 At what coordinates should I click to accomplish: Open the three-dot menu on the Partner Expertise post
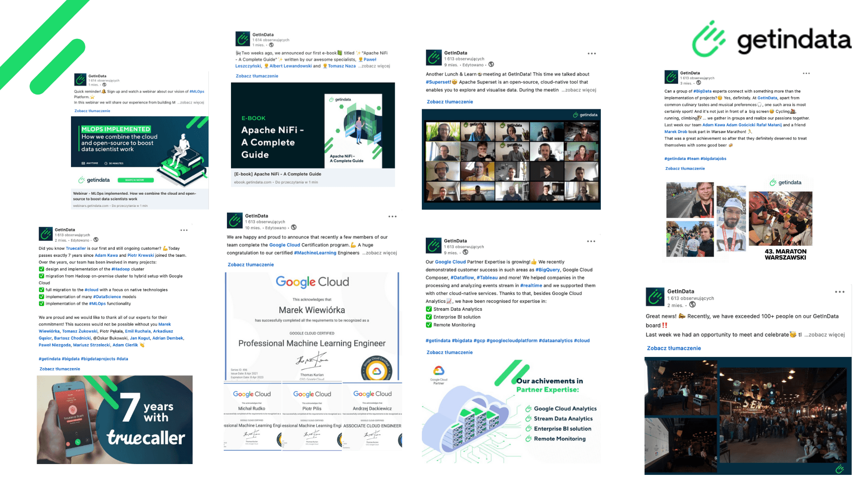(x=591, y=241)
